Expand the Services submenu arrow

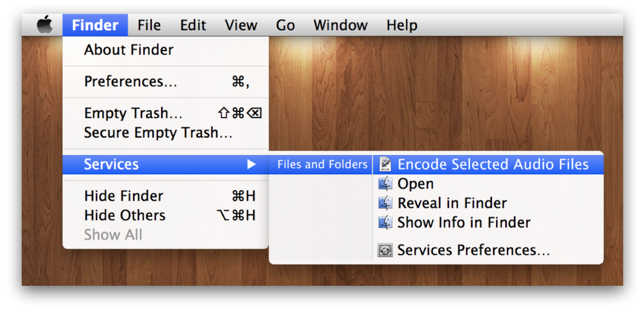[251, 165]
